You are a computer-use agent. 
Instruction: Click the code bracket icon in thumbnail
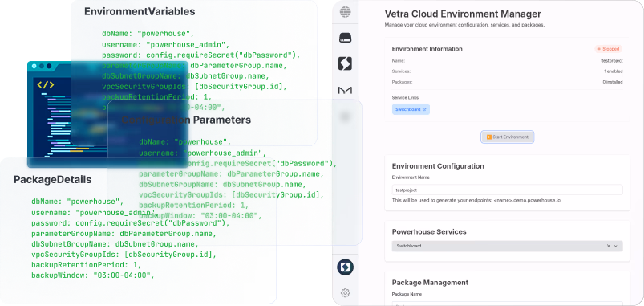click(45, 85)
